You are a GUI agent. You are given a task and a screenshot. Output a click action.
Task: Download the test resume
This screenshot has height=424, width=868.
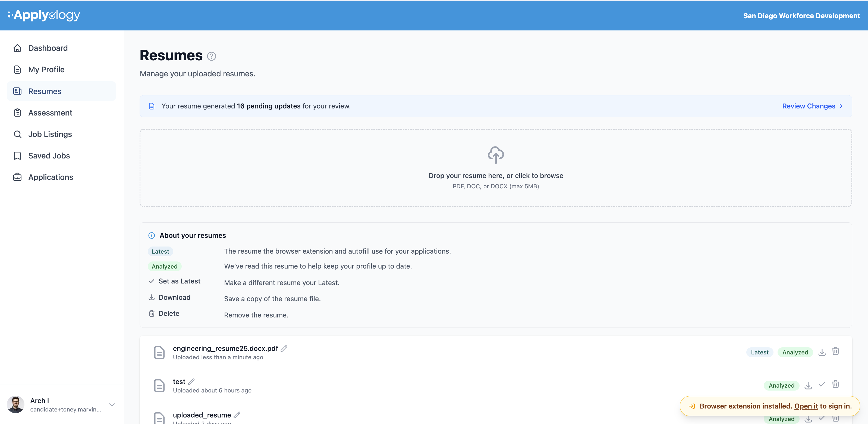coord(808,386)
